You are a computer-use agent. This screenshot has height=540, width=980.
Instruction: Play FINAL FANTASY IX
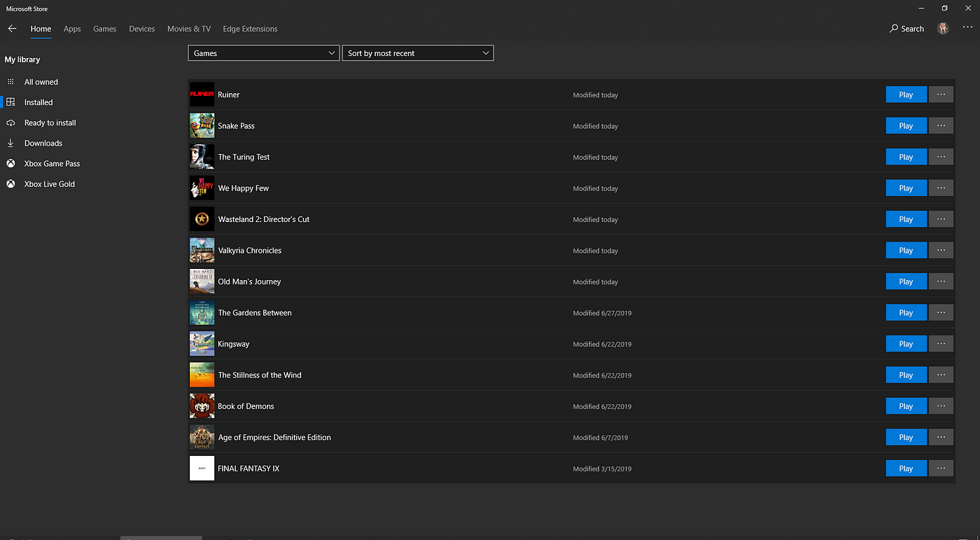[906, 468]
